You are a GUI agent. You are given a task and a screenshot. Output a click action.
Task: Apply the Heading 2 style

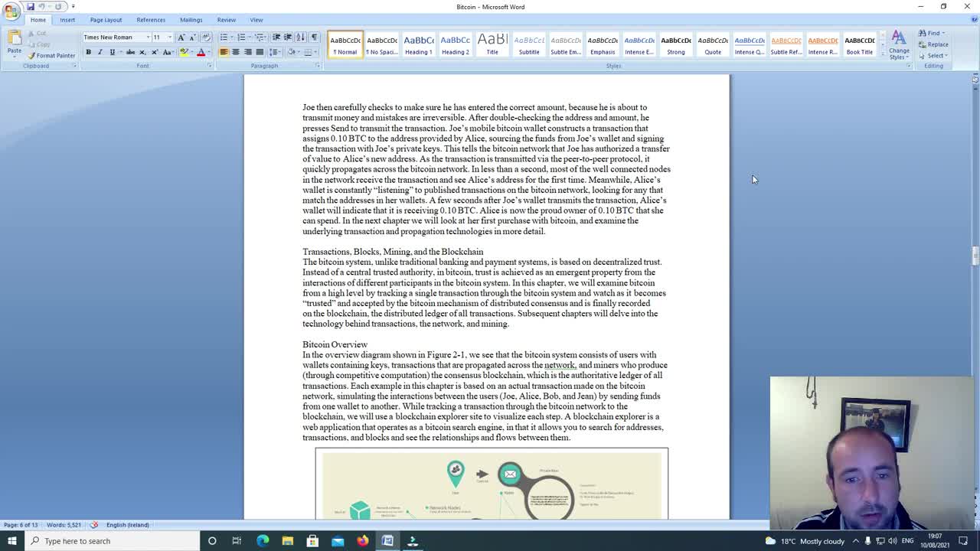click(x=456, y=44)
